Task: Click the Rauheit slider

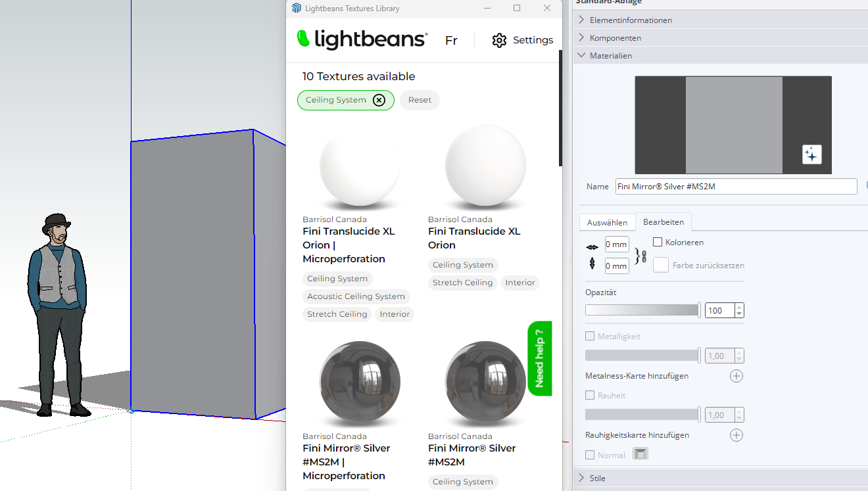Action: coord(643,415)
